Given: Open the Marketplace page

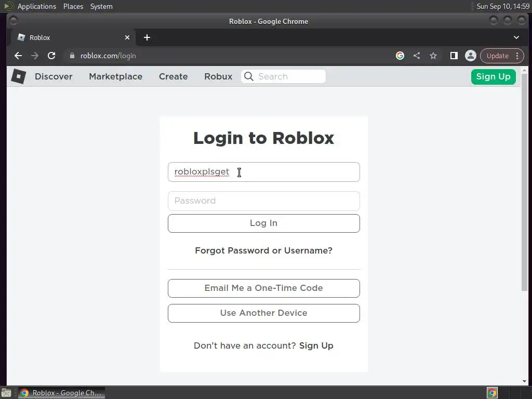Looking at the screenshot, I should (116, 76).
